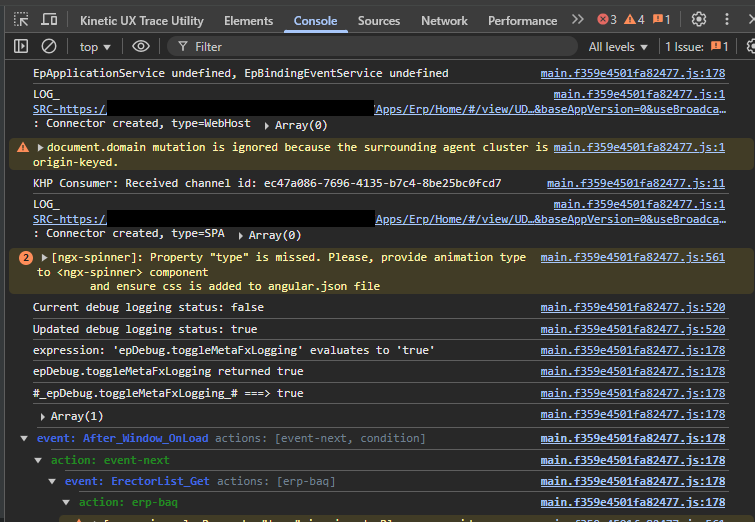The width and height of the screenshot is (755, 522).
Task: Click the red error count badge
Action: pos(607,20)
